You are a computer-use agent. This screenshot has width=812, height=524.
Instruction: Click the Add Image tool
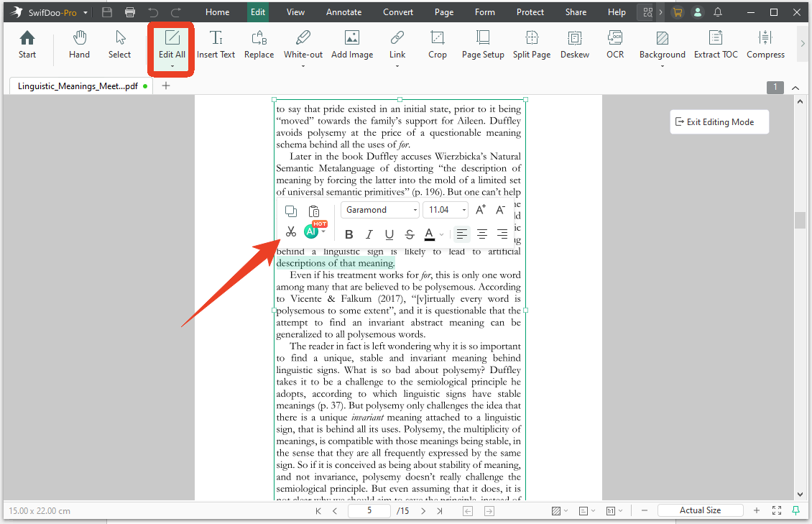click(352, 44)
